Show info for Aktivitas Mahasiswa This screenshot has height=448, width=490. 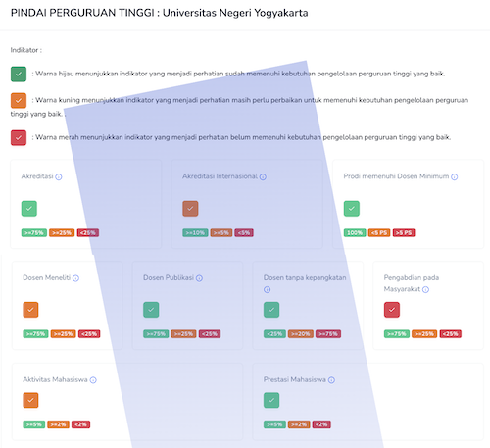point(93,380)
